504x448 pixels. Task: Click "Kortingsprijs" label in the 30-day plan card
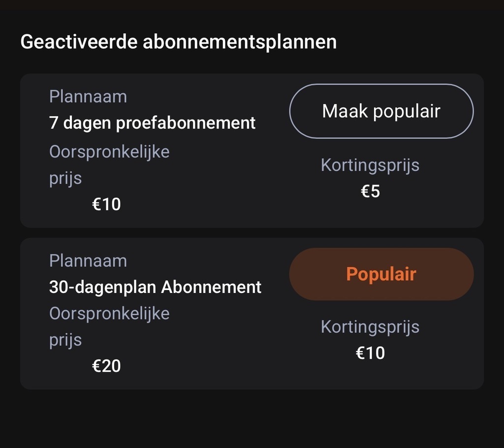[x=370, y=327]
